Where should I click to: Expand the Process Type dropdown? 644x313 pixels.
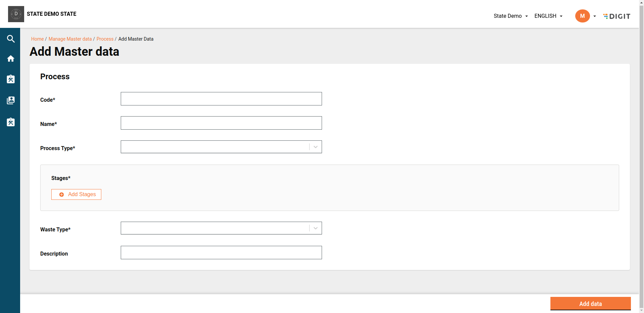315,147
